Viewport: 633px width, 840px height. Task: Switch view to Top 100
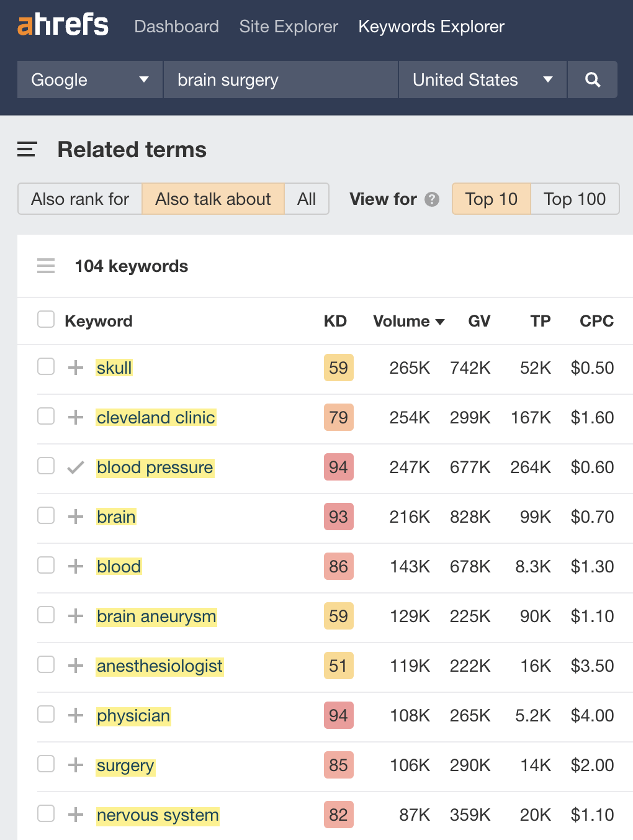[x=574, y=199]
